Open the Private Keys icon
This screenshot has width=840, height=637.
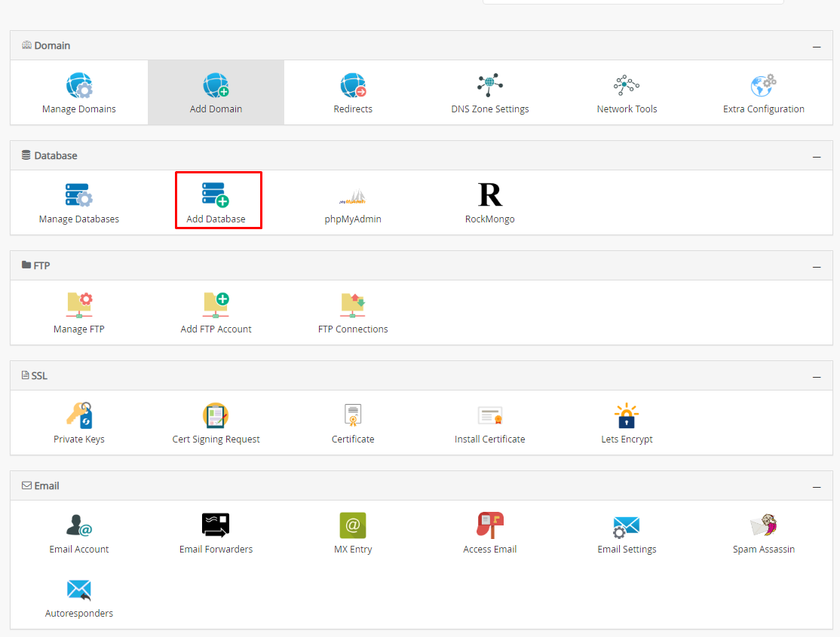[x=79, y=415]
